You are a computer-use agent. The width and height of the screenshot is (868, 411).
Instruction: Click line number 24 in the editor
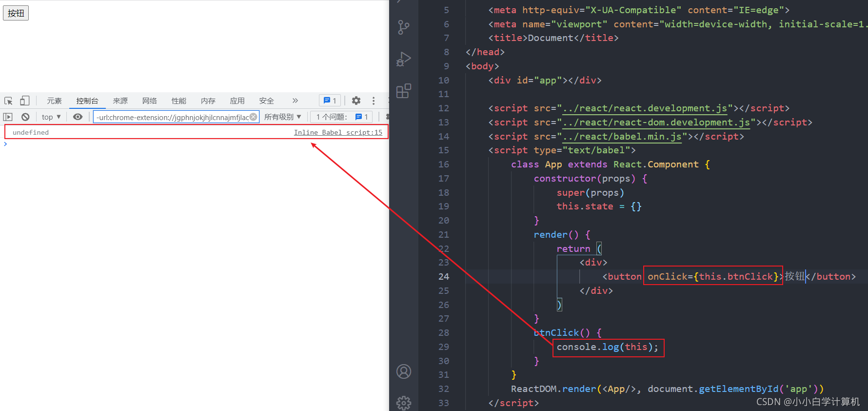click(x=444, y=277)
